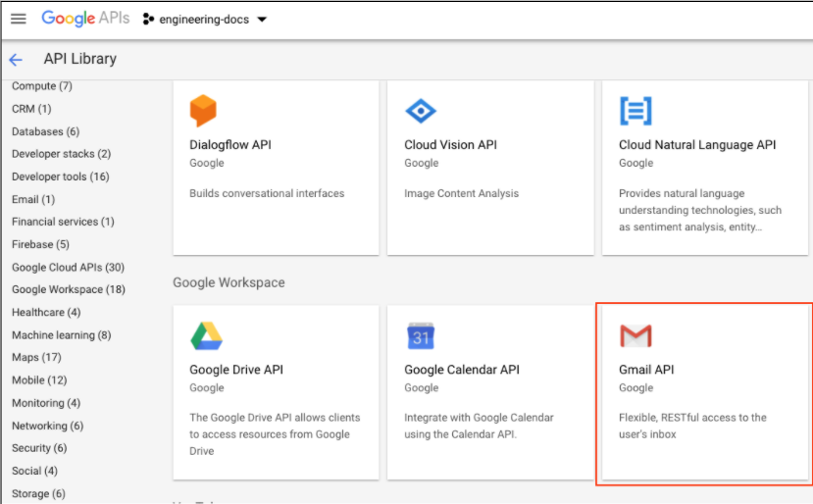813x504 pixels.
Task: Open the Dialogflow API title
Action: point(230,145)
